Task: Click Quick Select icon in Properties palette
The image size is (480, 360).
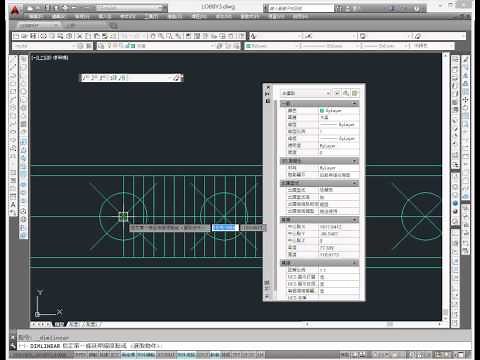Action: coord(355,93)
